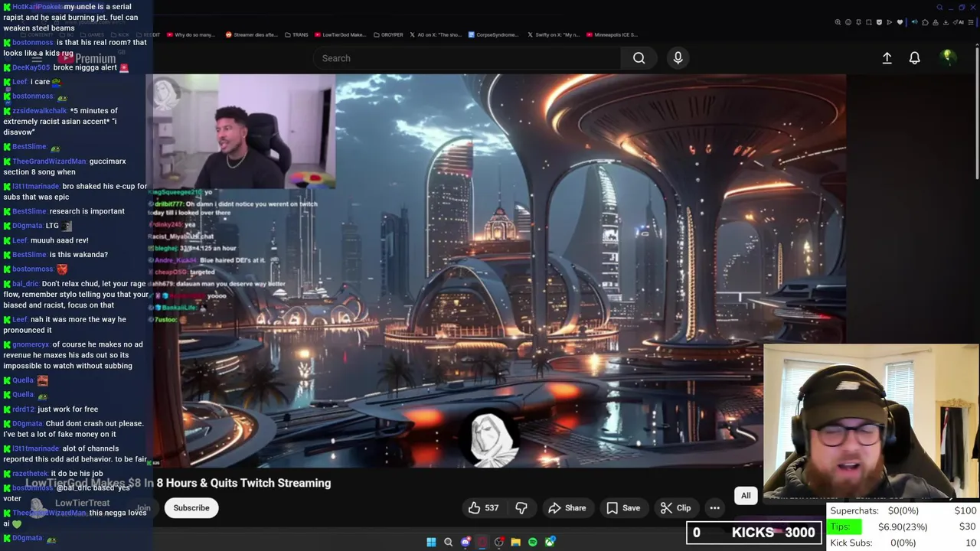
Task: Select the All filter chip
Action: tap(746, 495)
